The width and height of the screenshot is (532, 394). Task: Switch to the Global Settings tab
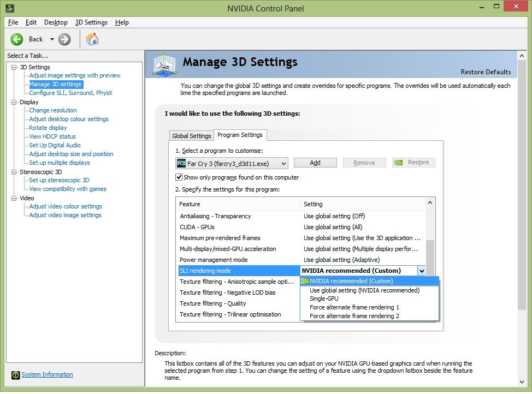click(x=191, y=136)
